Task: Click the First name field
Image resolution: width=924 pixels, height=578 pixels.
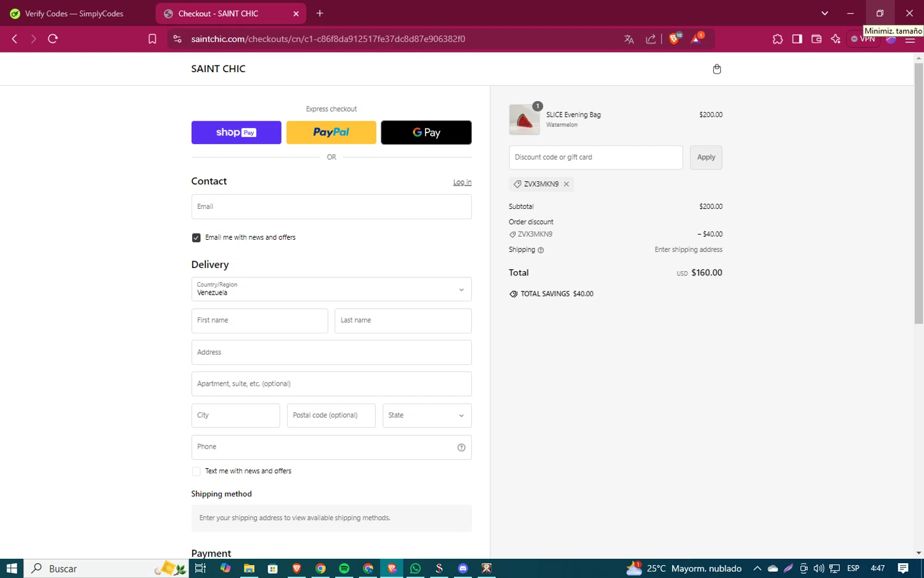Action: [x=259, y=321]
